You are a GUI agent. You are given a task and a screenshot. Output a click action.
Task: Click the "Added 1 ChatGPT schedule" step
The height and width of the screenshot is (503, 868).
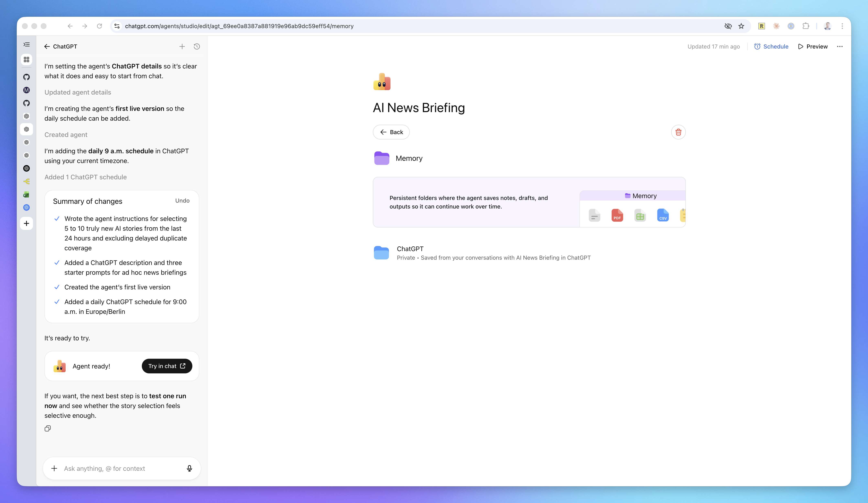pyautogui.click(x=85, y=177)
